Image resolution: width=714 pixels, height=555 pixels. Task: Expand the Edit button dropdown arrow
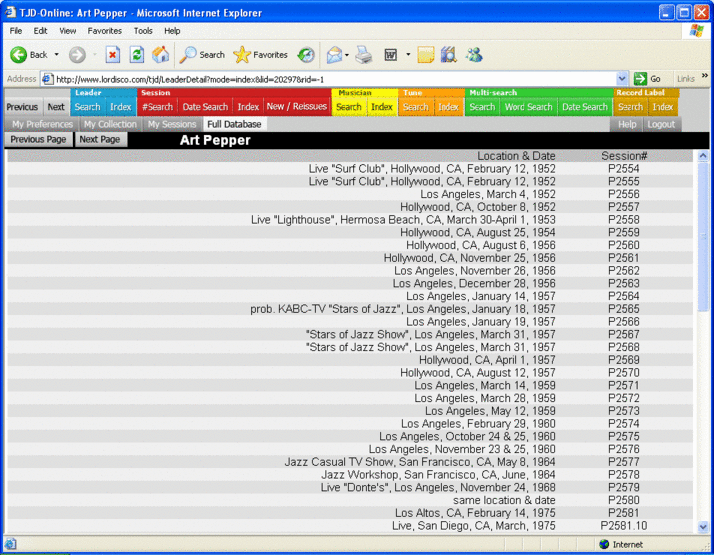(408, 55)
